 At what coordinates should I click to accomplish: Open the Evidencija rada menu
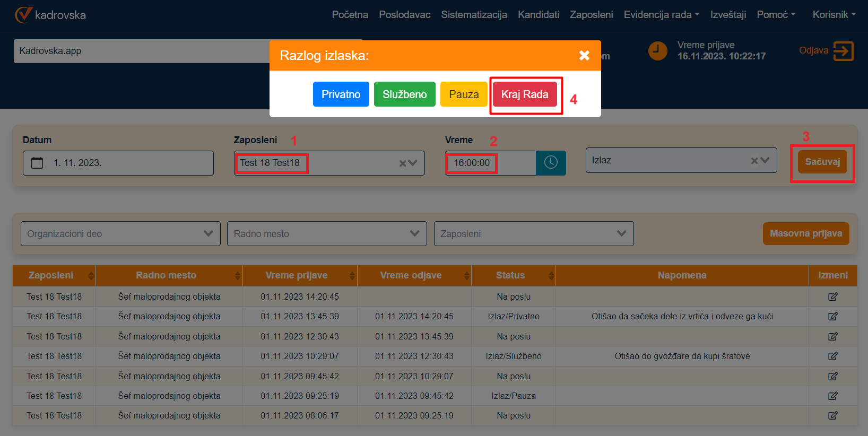661,15
